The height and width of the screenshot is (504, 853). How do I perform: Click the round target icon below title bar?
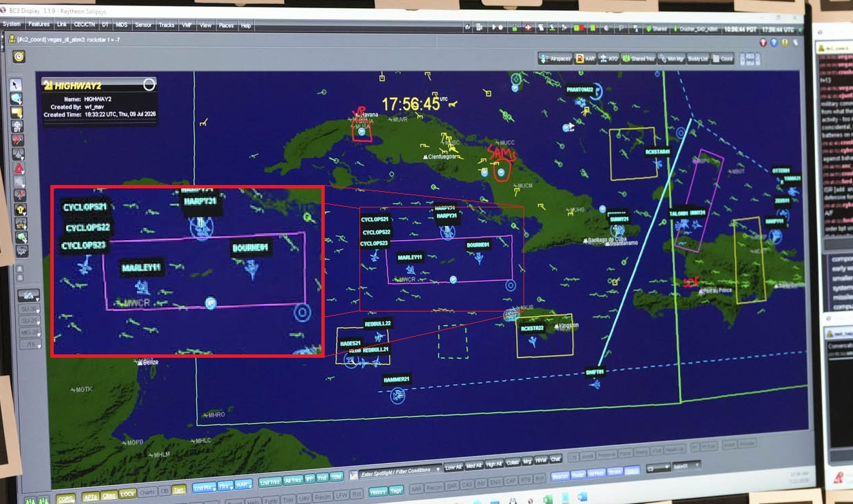(19, 56)
